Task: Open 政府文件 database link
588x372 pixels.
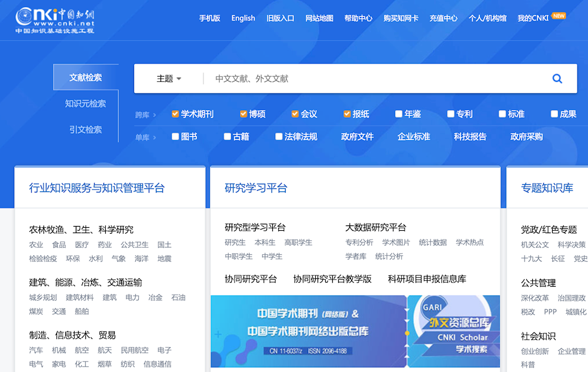Action: 358,137
